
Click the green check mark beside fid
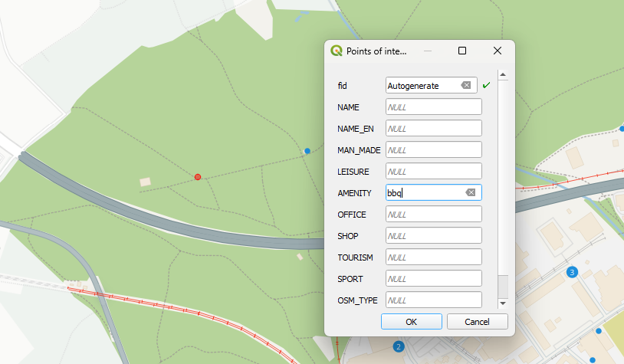tap(486, 85)
